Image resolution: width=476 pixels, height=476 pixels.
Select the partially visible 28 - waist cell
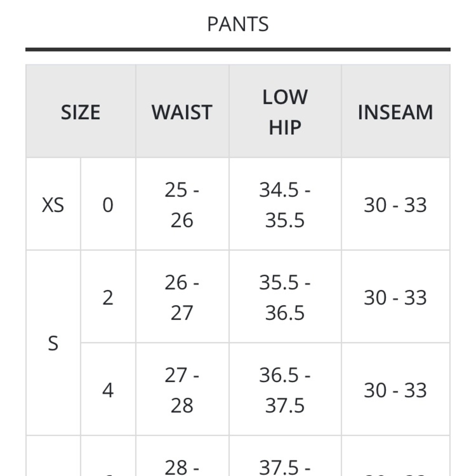tap(182, 456)
